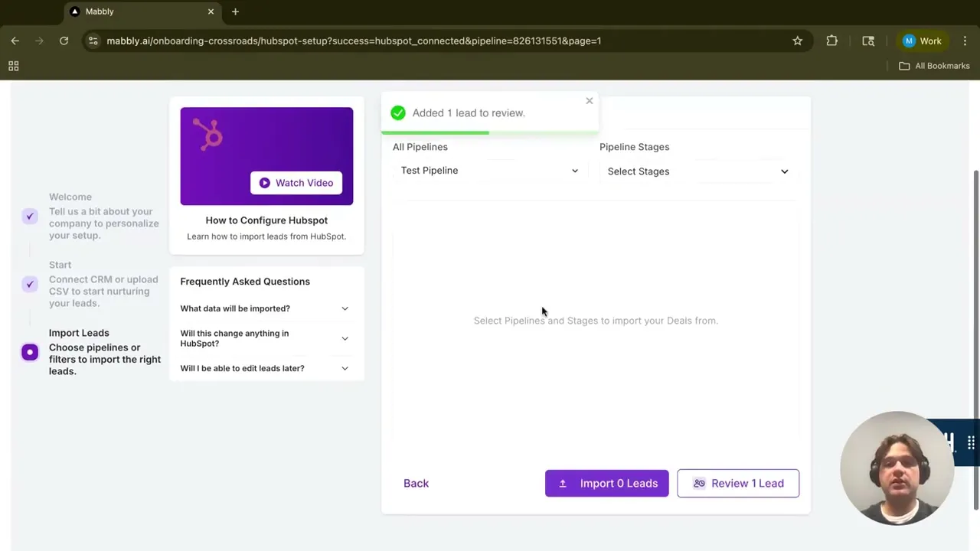
Task: Click the Start step checkmark
Action: pyautogui.click(x=30, y=284)
